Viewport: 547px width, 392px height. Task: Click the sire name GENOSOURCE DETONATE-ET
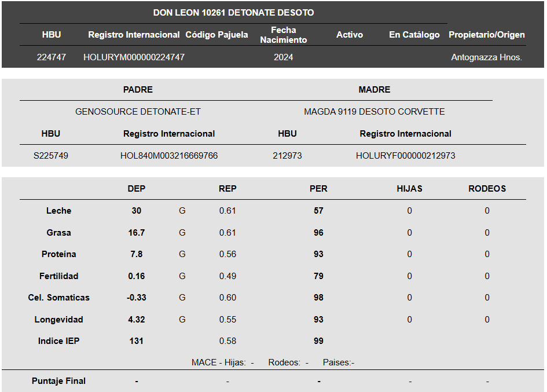click(x=138, y=112)
